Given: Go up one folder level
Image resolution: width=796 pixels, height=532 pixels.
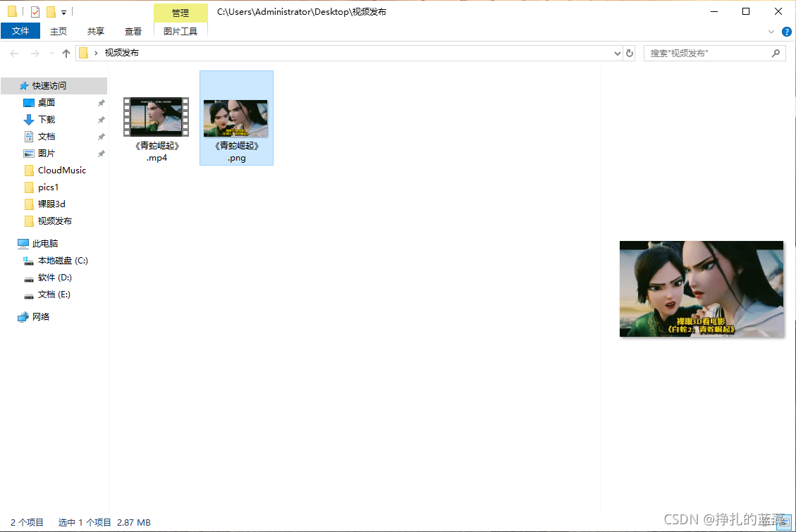Looking at the screenshot, I should point(66,54).
